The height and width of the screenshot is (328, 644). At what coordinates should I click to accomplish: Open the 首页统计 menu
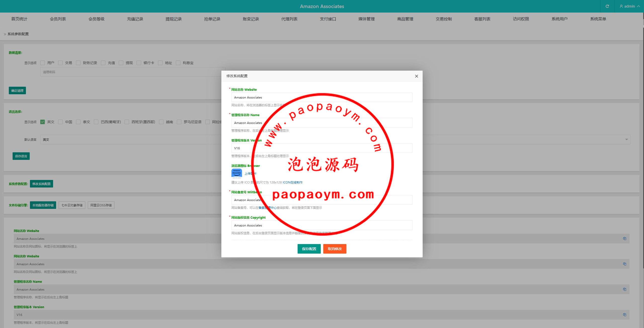[19, 19]
